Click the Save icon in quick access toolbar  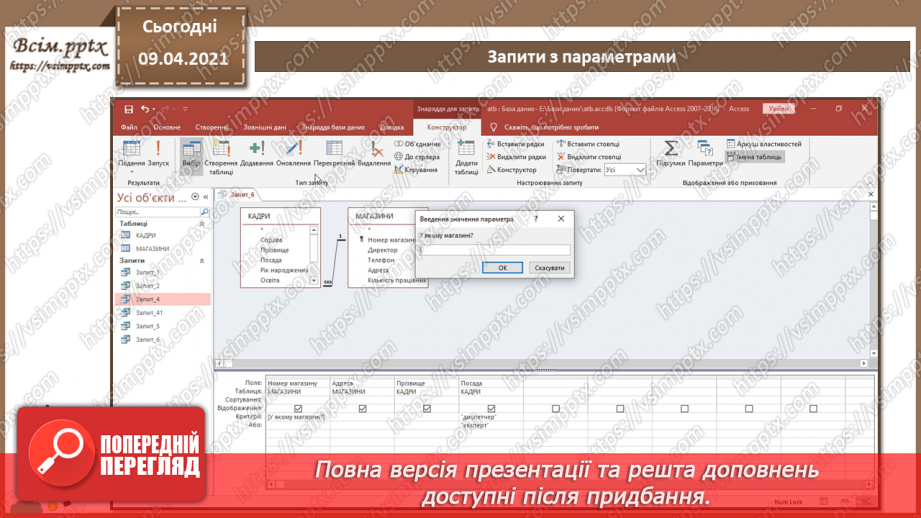(x=129, y=109)
